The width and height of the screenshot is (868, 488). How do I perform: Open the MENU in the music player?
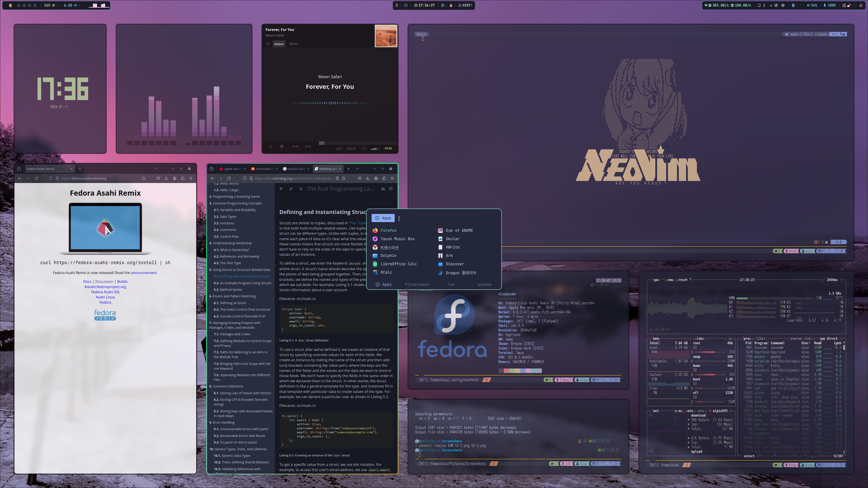click(x=293, y=44)
